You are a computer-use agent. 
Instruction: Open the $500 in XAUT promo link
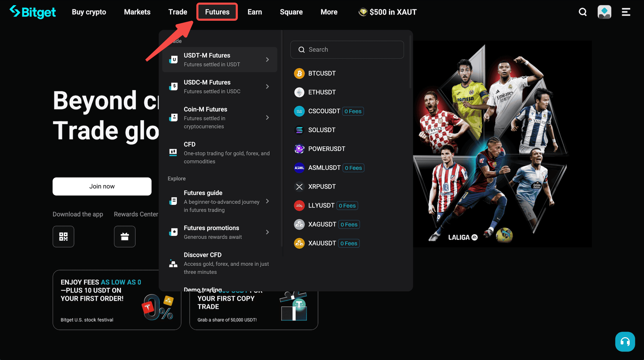(x=388, y=12)
